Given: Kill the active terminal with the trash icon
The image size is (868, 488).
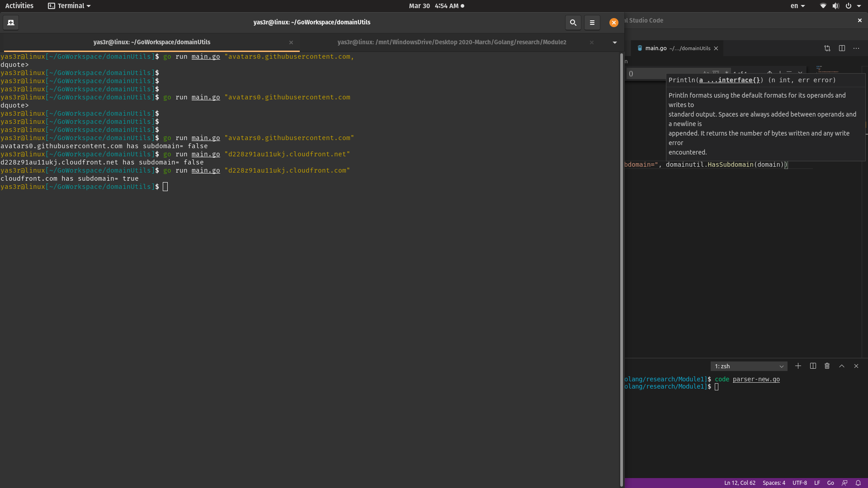Looking at the screenshot, I should pos(827,366).
